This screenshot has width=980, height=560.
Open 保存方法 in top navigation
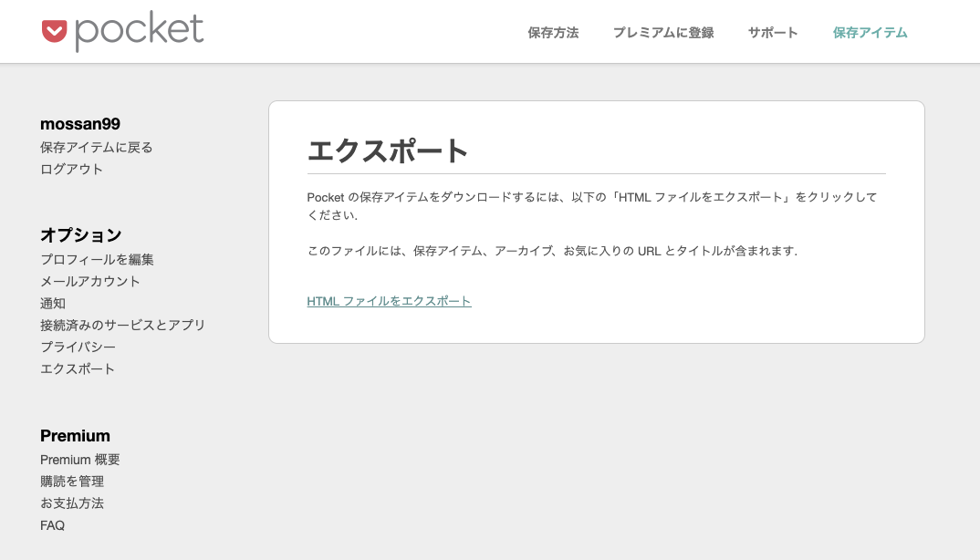click(x=553, y=33)
